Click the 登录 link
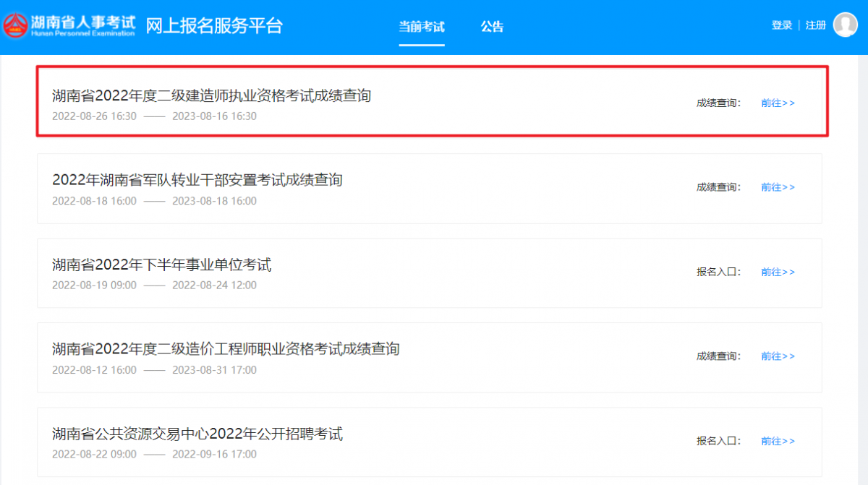This screenshot has height=485, width=868. coord(781,25)
